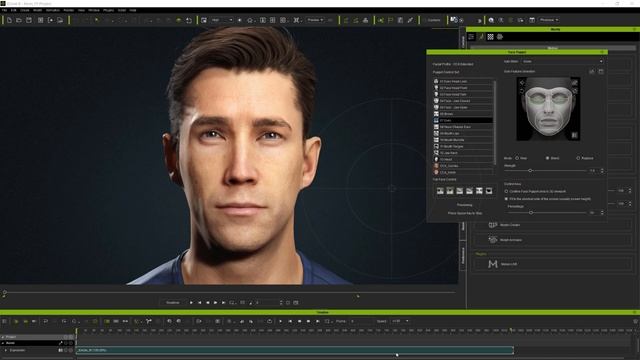Click the Strength value stepper arrows

pos(602,171)
